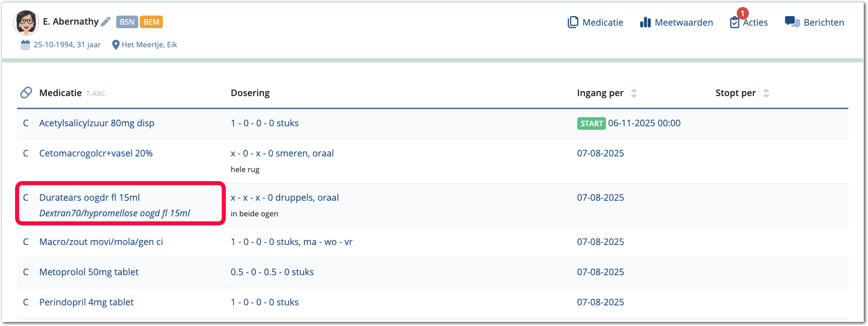Toggle the T-ABC sorting label
This screenshot has width=868, height=326.
(96, 94)
